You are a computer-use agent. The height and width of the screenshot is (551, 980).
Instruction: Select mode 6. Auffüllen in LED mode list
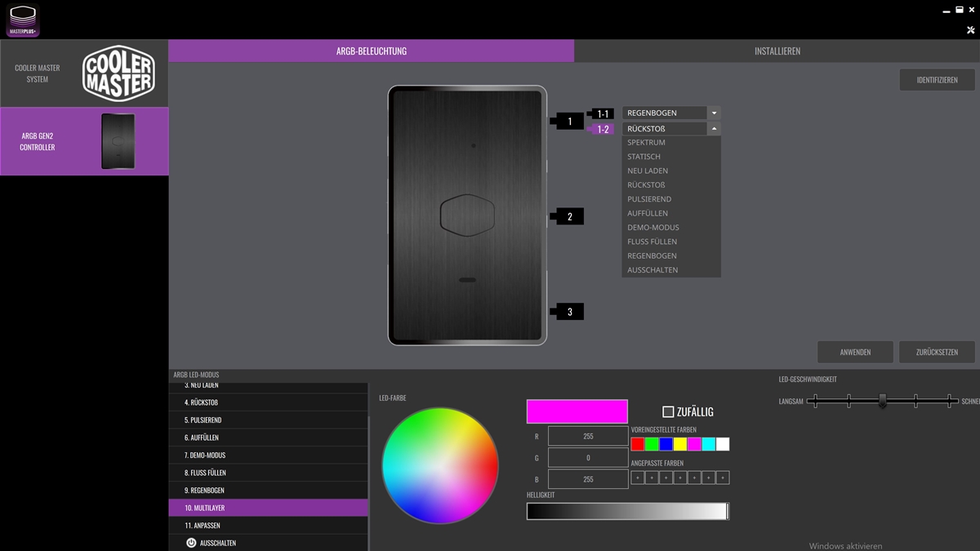point(269,438)
